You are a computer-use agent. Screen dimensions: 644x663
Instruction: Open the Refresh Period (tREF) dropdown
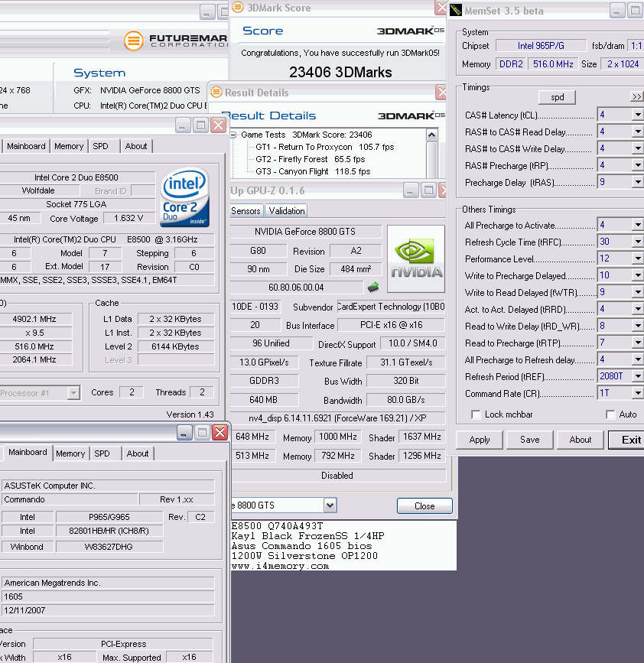pos(637,376)
